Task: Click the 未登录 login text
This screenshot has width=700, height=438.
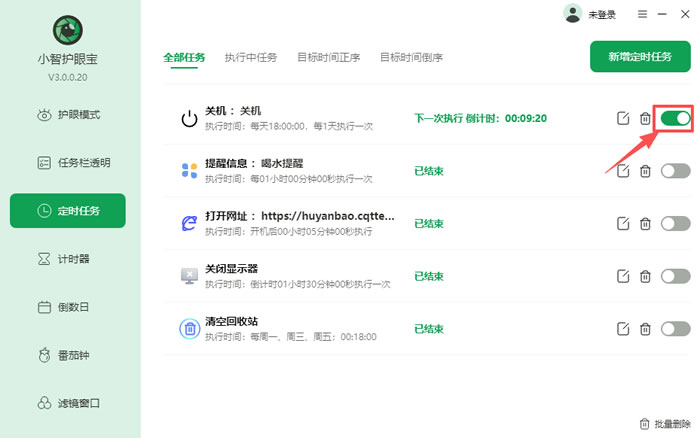Action: pos(602,15)
